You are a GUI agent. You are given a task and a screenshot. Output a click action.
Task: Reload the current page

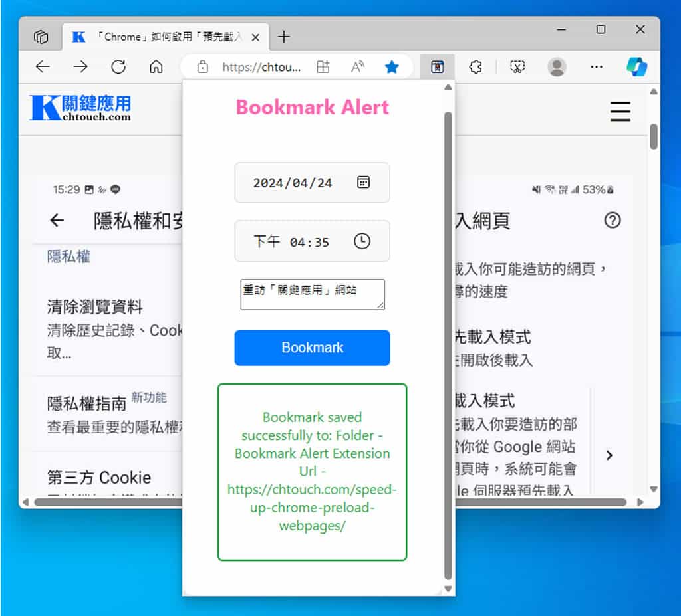pos(118,67)
